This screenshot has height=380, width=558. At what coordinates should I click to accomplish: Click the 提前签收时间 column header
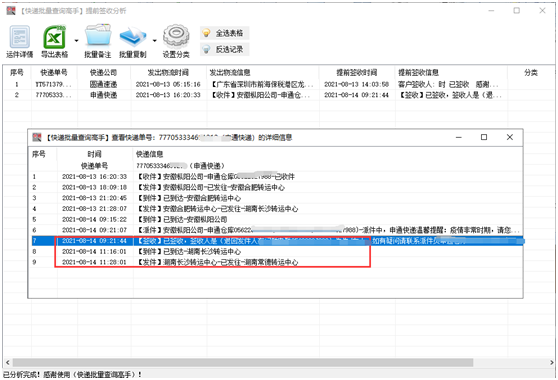point(357,73)
